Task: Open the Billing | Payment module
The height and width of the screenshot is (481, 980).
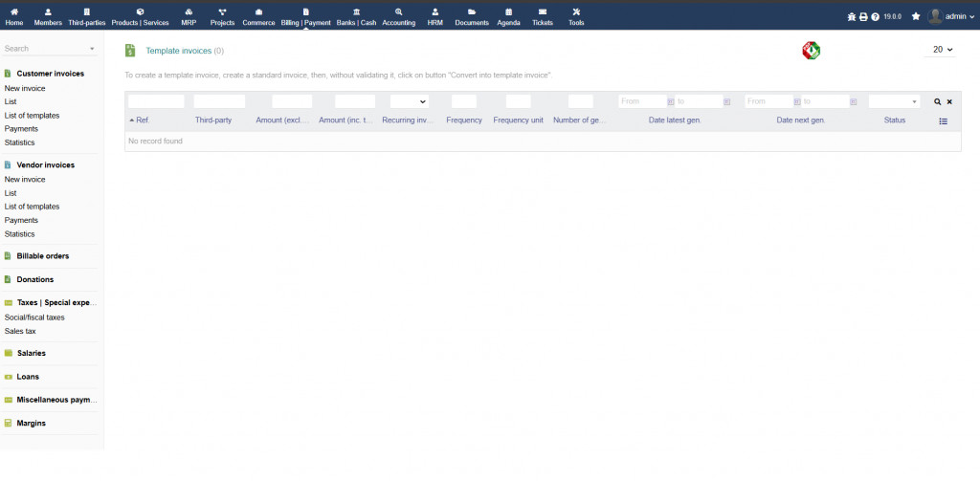Action: pyautogui.click(x=305, y=17)
